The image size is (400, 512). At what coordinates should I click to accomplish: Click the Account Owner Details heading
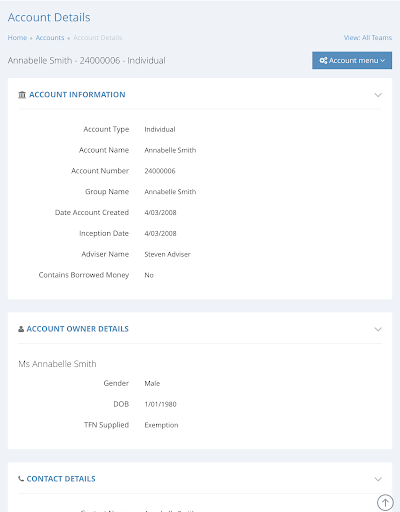78,329
